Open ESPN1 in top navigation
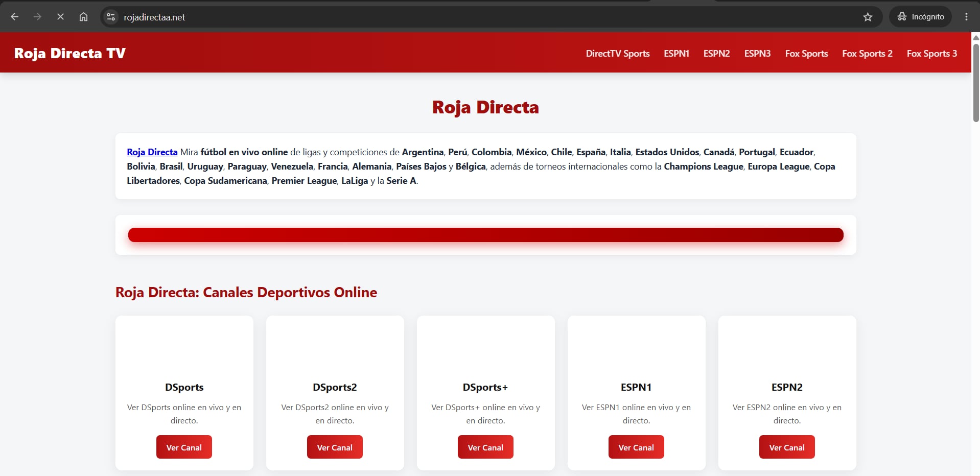The width and height of the screenshot is (980, 476). point(676,53)
